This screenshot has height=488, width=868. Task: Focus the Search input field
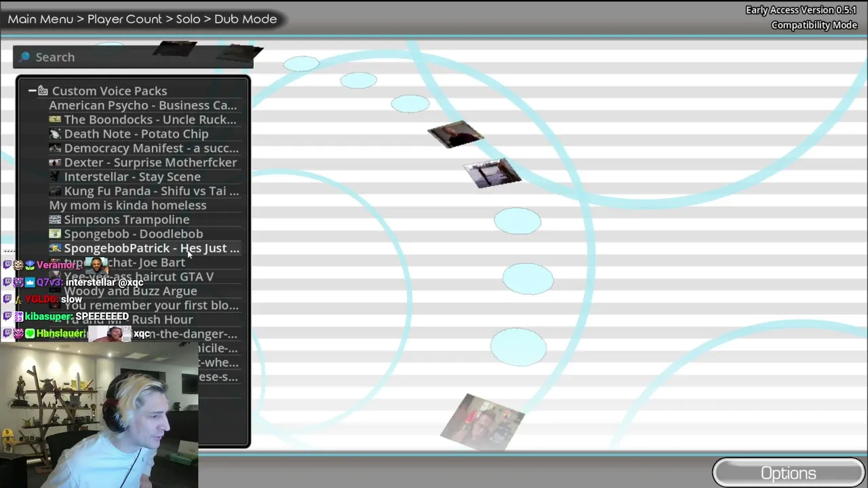point(133,57)
